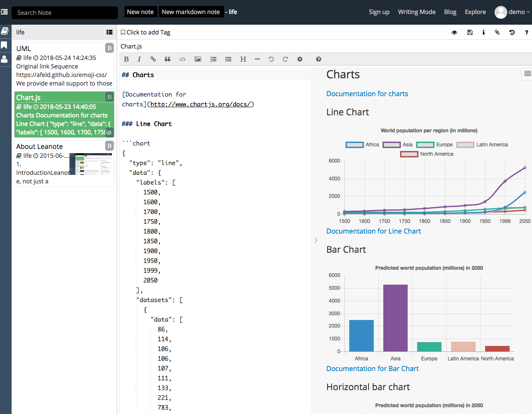Save the note with floppy disk icon
The image size is (532, 414).
click(470, 32)
